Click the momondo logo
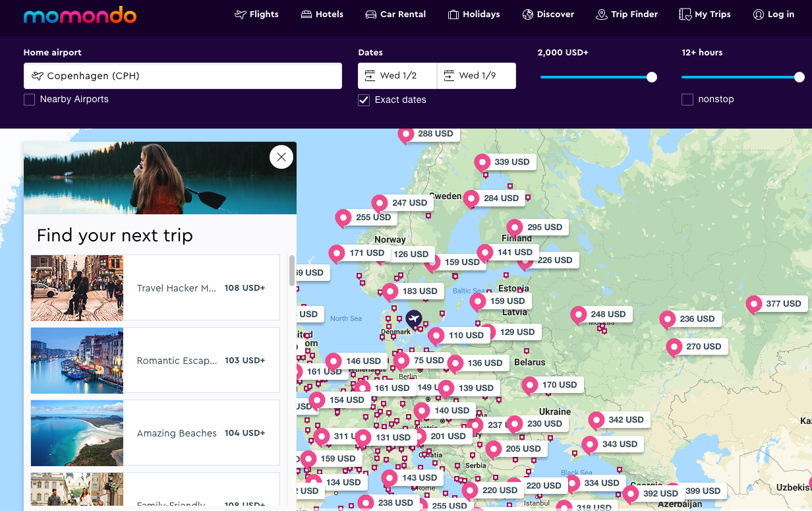This screenshot has width=812, height=511. [80, 15]
